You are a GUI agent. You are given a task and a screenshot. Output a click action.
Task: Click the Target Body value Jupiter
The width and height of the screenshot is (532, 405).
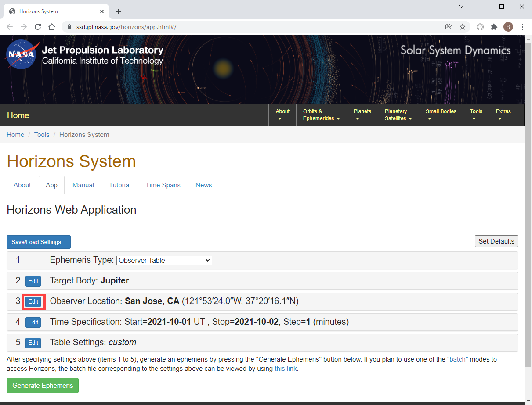click(115, 280)
